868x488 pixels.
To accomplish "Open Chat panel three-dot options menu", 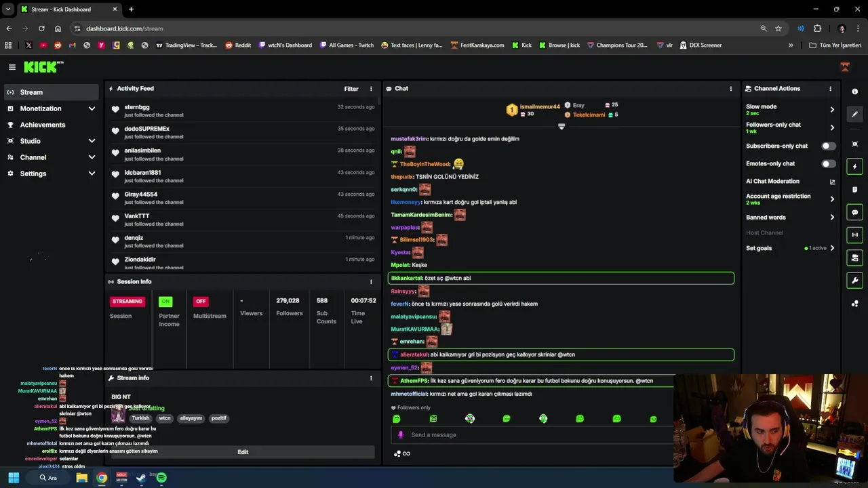I will tap(730, 89).
